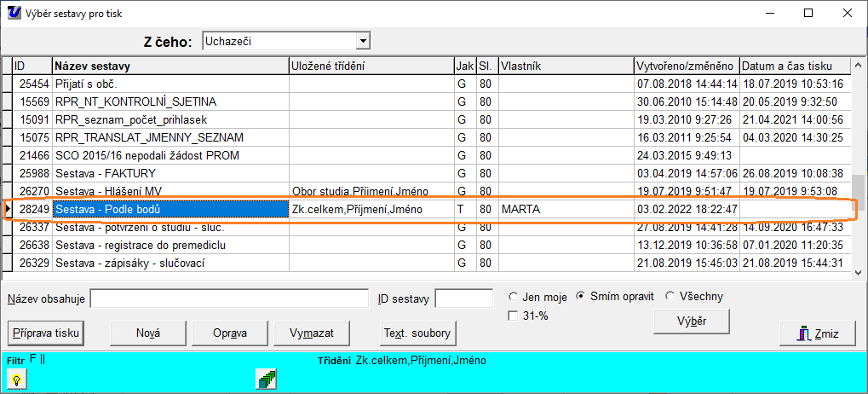Open Text. soubory
This screenshot has width=868, height=394.
(x=417, y=333)
